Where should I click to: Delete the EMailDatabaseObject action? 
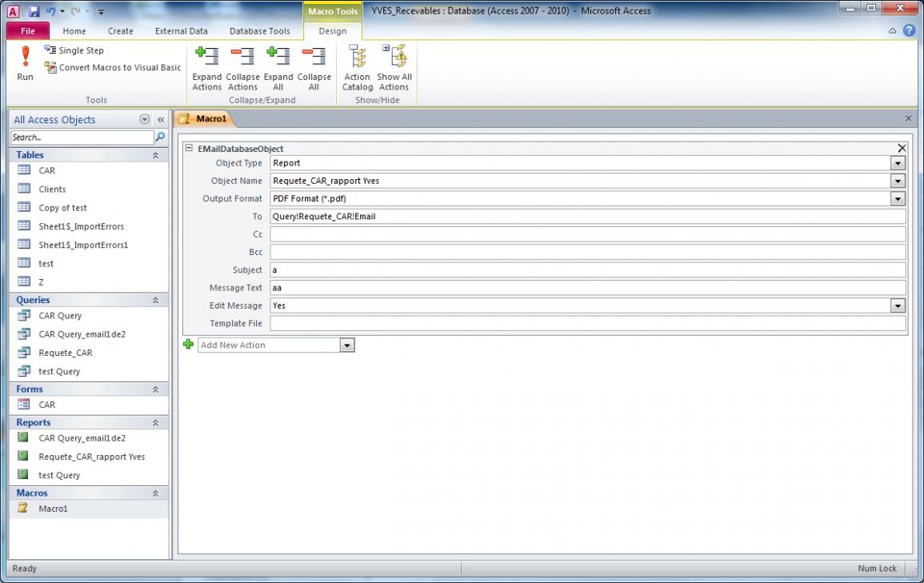(902, 149)
